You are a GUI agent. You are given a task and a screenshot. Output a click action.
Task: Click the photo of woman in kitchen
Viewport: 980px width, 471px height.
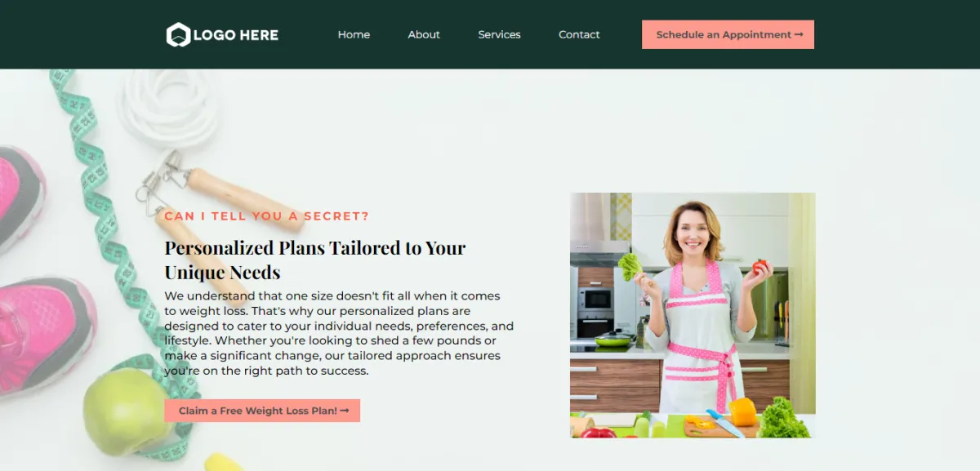point(693,315)
